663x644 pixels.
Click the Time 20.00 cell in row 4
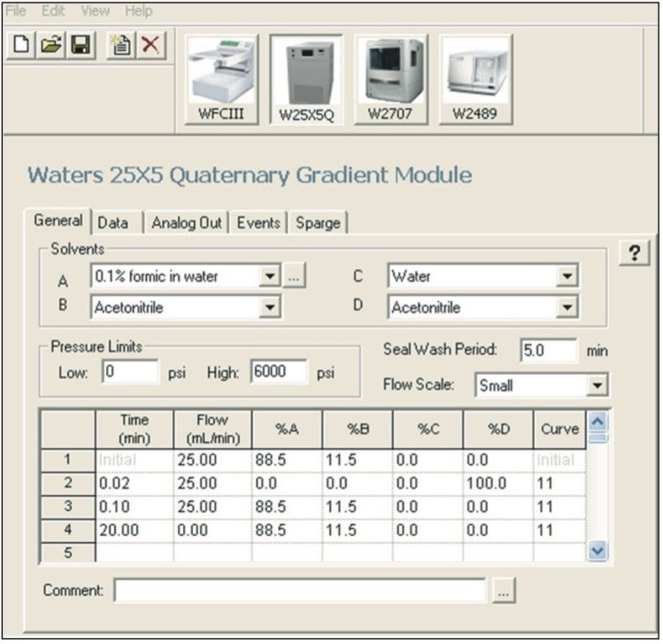point(135,530)
